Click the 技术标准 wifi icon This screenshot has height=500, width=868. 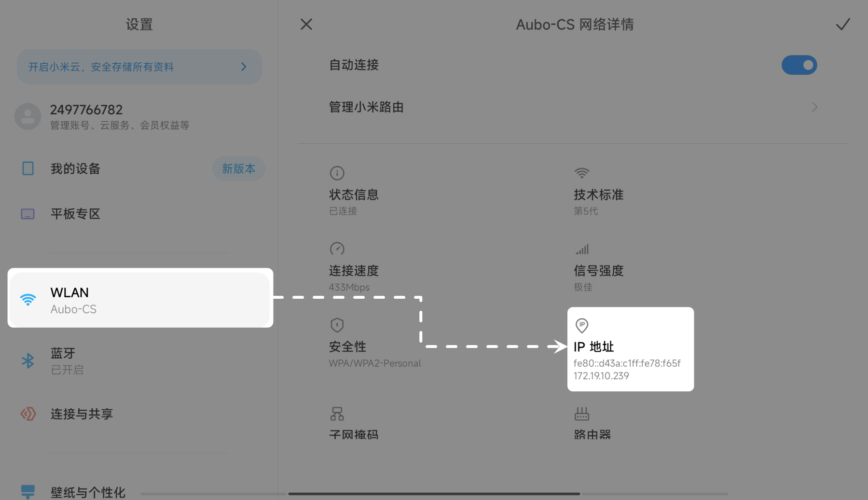pos(582,173)
